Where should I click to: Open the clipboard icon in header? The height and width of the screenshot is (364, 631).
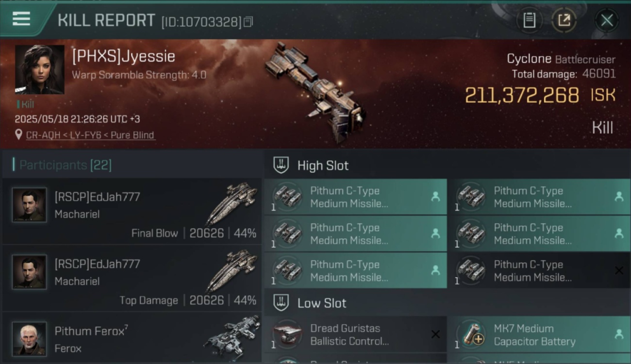pos(529,20)
